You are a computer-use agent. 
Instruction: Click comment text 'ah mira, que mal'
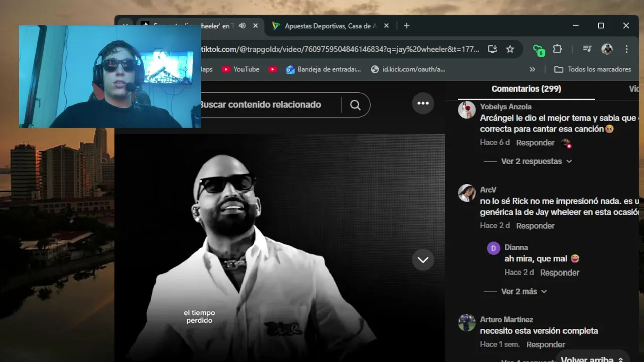[541, 259]
